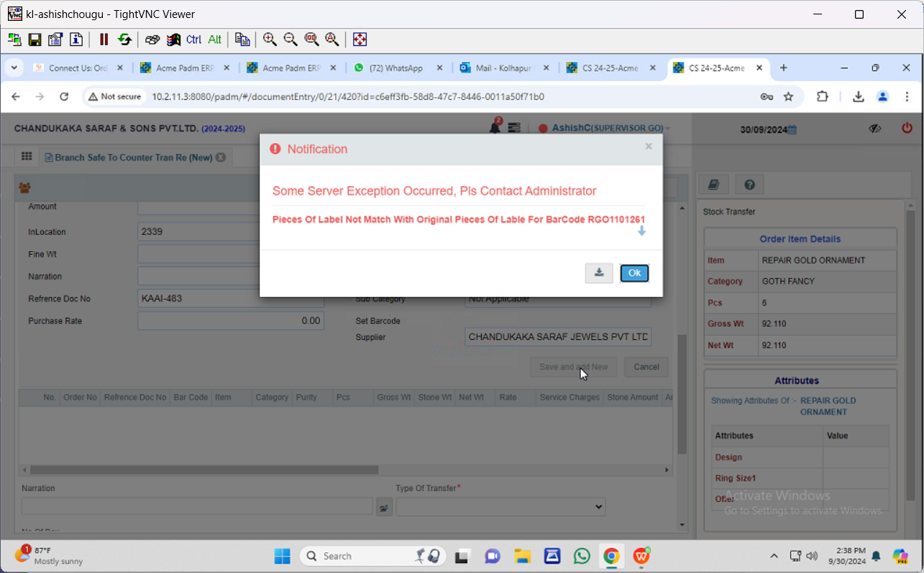
Task: Click the ERP notification bell icon
Action: [495, 127]
